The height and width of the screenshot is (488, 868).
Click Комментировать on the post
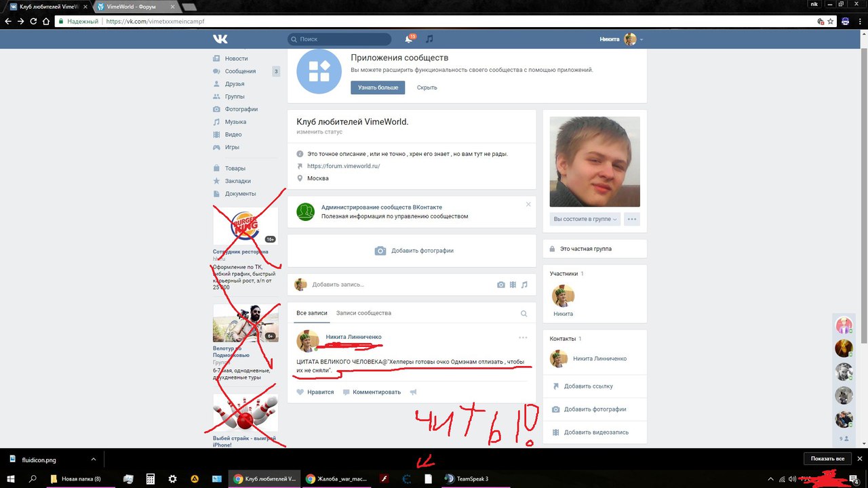372,392
